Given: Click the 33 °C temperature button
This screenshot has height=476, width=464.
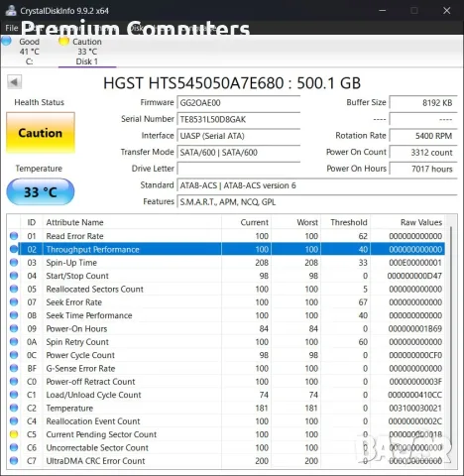Looking at the screenshot, I should (x=41, y=191).
